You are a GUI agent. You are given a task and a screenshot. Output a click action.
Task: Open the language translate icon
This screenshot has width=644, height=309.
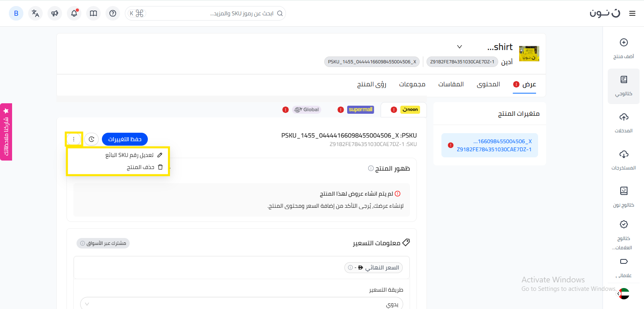(x=35, y=13)
